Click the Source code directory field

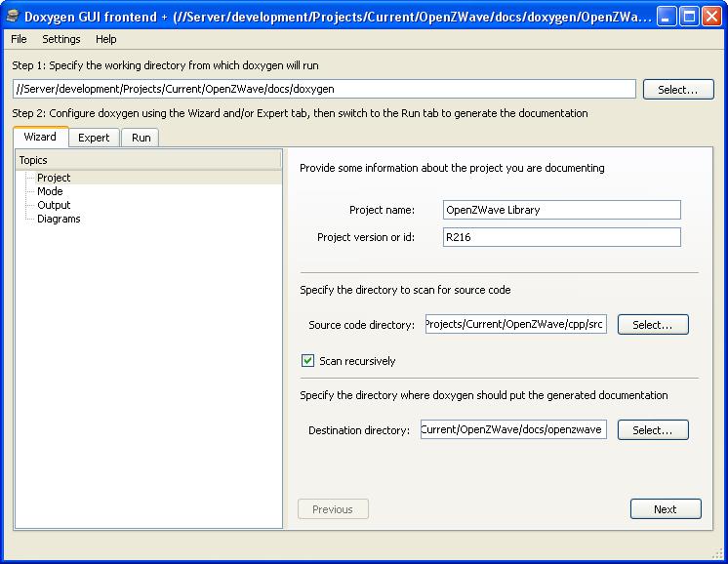[x=516, y=324]
